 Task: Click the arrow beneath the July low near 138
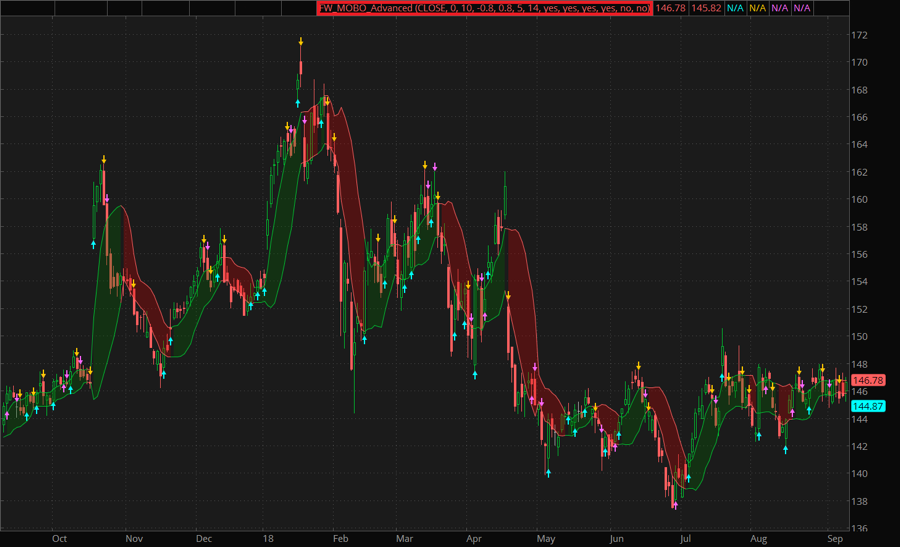tap(675, 505)
